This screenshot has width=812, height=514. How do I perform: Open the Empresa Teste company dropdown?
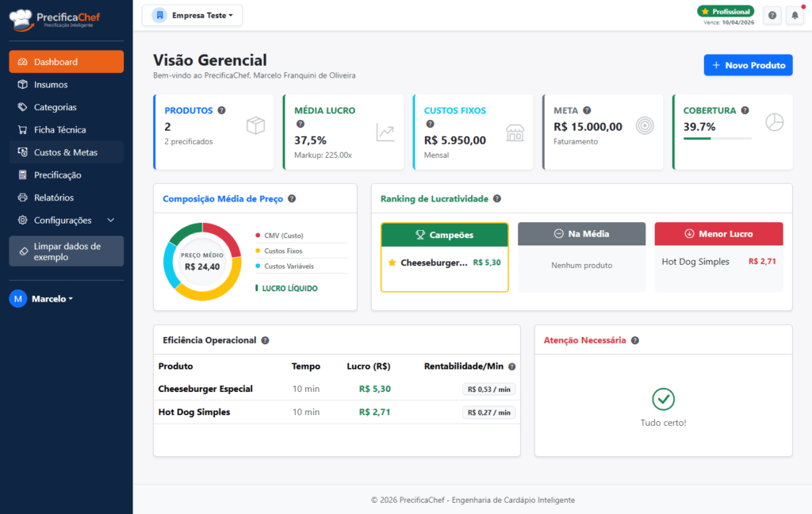[192, 16]
